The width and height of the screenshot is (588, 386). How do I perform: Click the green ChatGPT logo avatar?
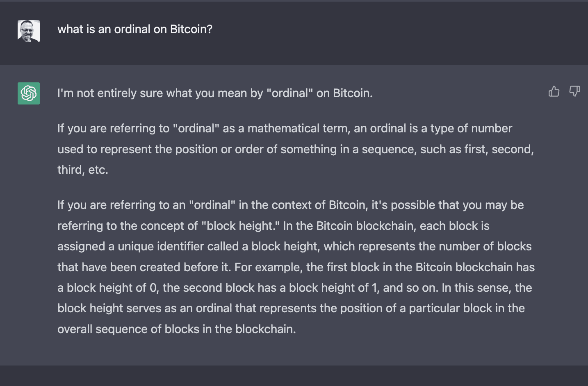pyautogui.click(x=29, y=93)
